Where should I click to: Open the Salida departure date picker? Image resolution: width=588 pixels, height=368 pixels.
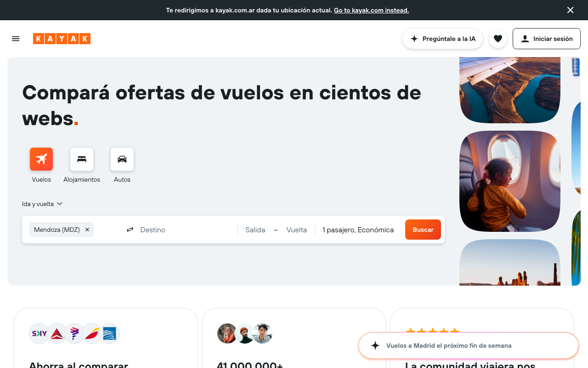tap(255, 230)
